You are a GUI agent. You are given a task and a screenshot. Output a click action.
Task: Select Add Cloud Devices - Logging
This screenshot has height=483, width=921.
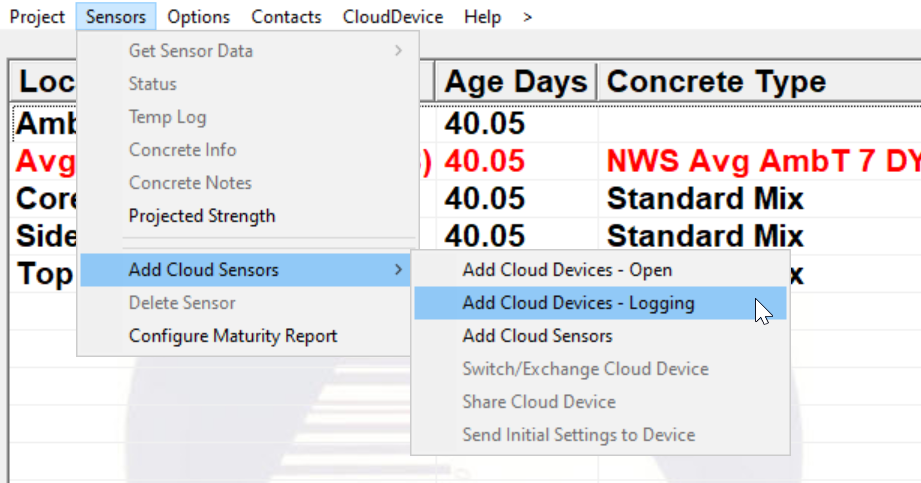(578, 303)
